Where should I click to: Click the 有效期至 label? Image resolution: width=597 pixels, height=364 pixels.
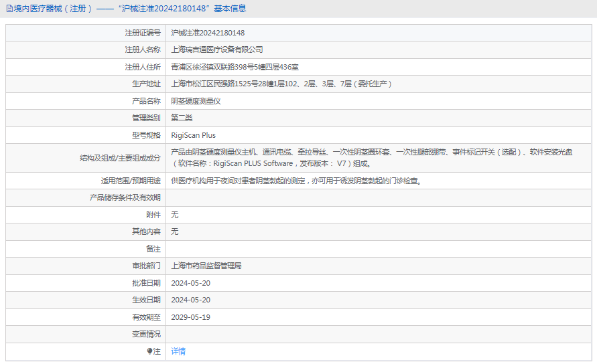tap(147, 318)
